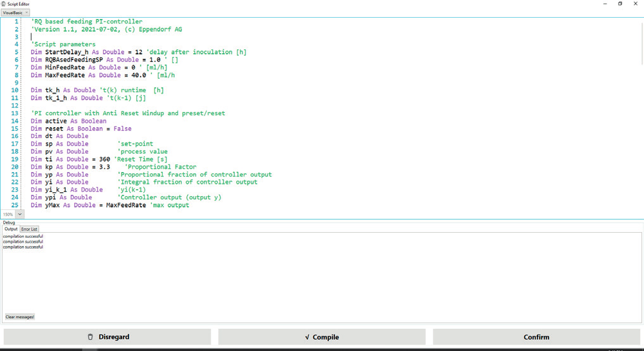
Task: Expand the 150% zoom level dropdown
Action: point(20,214)
